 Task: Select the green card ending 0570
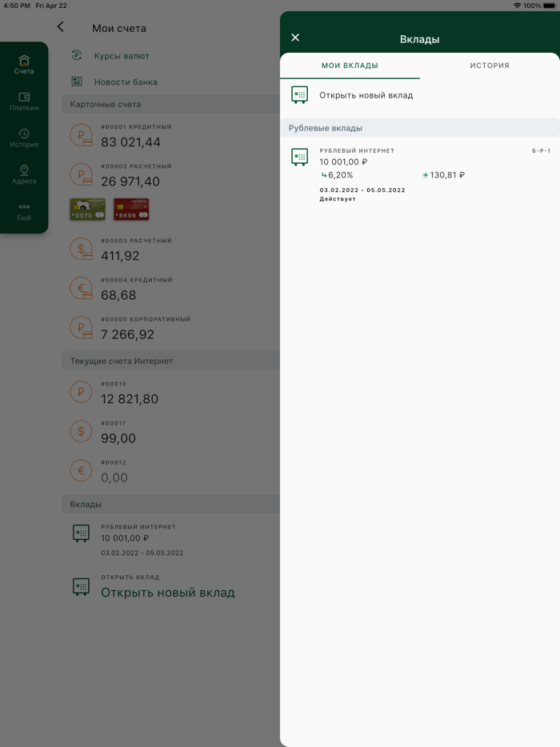pyautogui.click(x=88, y=210)
